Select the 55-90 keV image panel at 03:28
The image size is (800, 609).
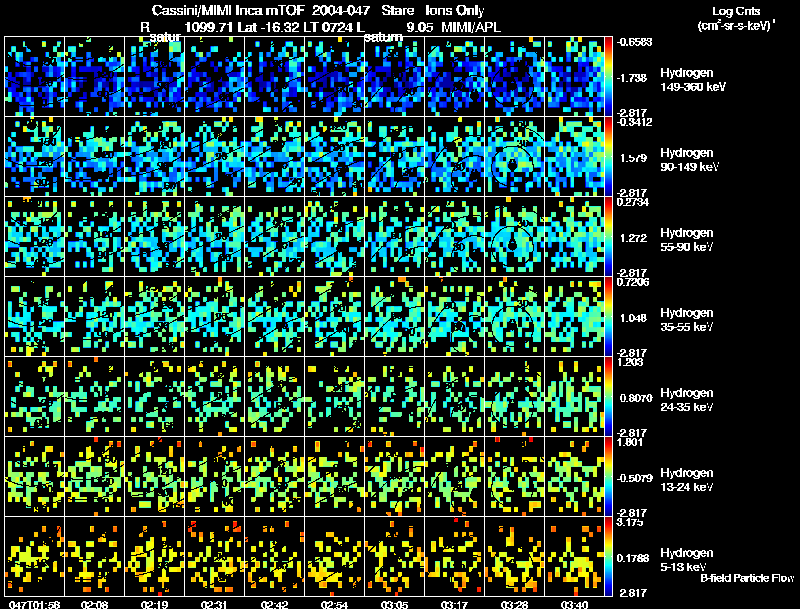point(514,236)
